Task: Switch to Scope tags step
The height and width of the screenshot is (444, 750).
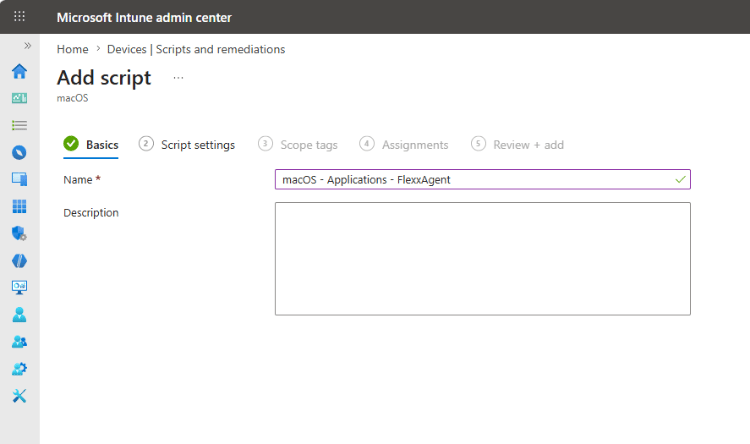Action: [298, 144]
